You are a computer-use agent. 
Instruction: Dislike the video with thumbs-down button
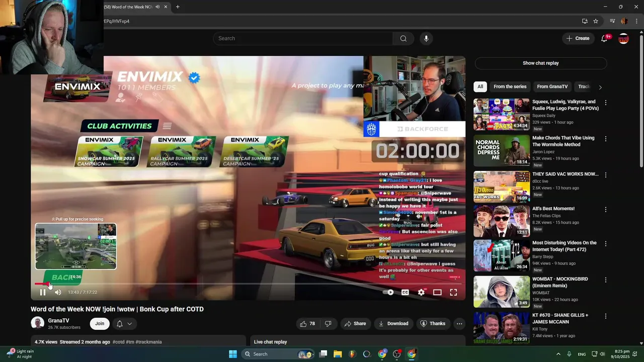[x=328, y=324]
